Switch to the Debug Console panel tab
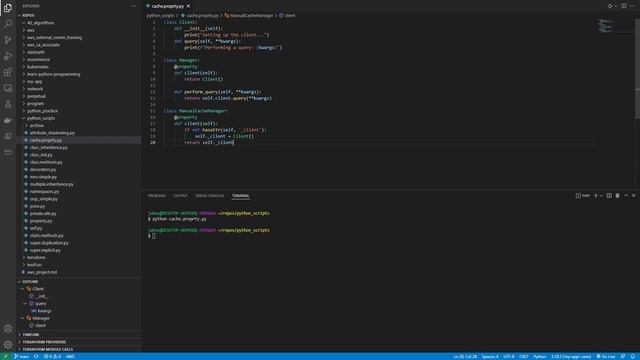Screen dimensions: 640x360 [210, 196]
